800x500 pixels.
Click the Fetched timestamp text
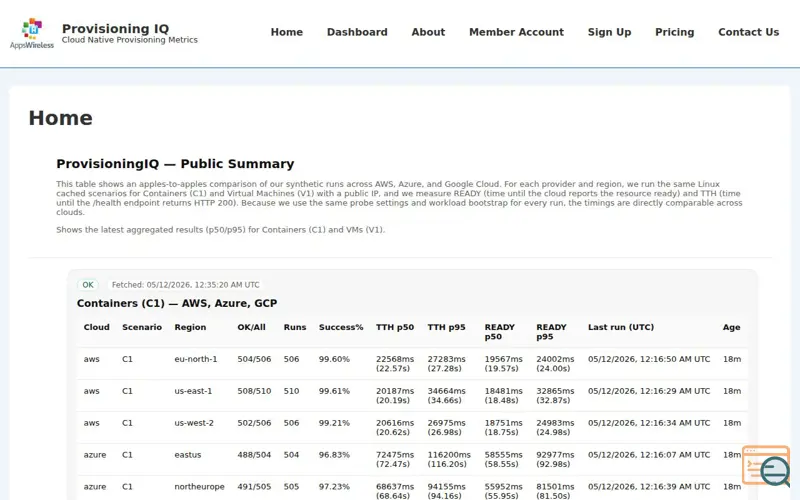(186, 285)
